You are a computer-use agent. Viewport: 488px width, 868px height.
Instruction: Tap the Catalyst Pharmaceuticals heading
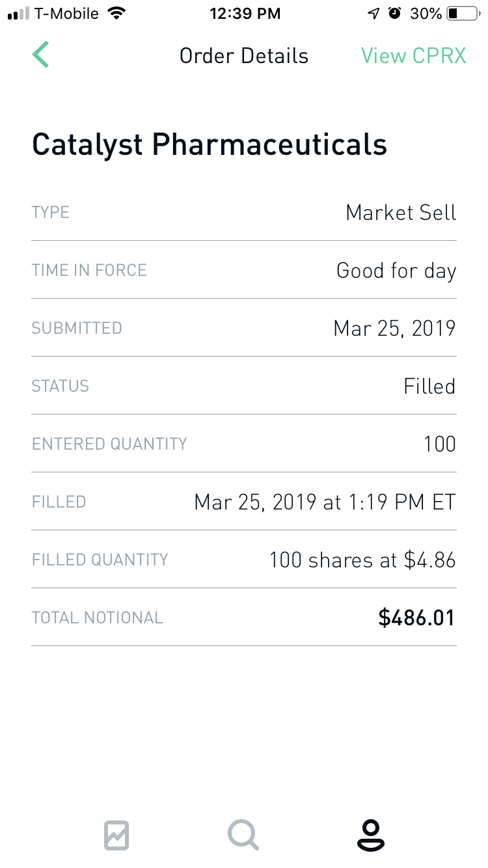point(210,144)
